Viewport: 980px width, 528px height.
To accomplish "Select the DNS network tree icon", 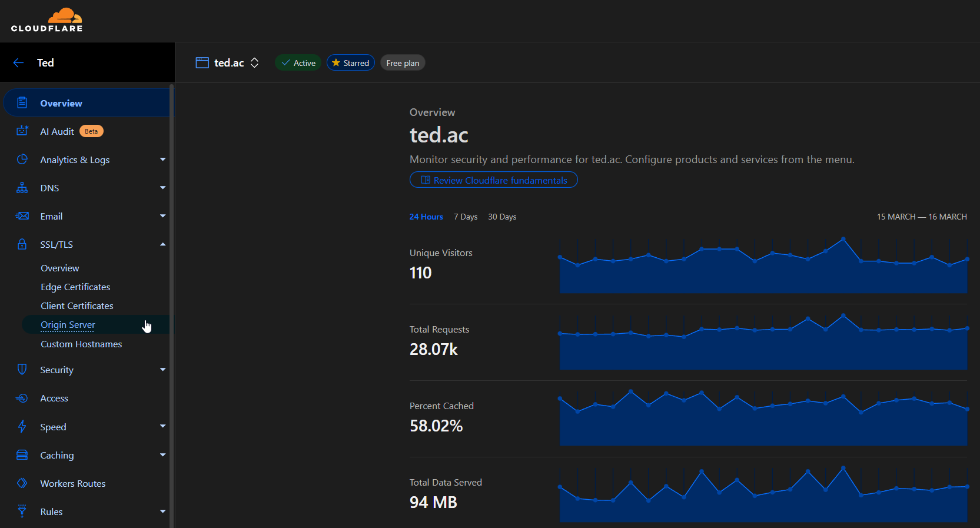I will tap(22, 188).
